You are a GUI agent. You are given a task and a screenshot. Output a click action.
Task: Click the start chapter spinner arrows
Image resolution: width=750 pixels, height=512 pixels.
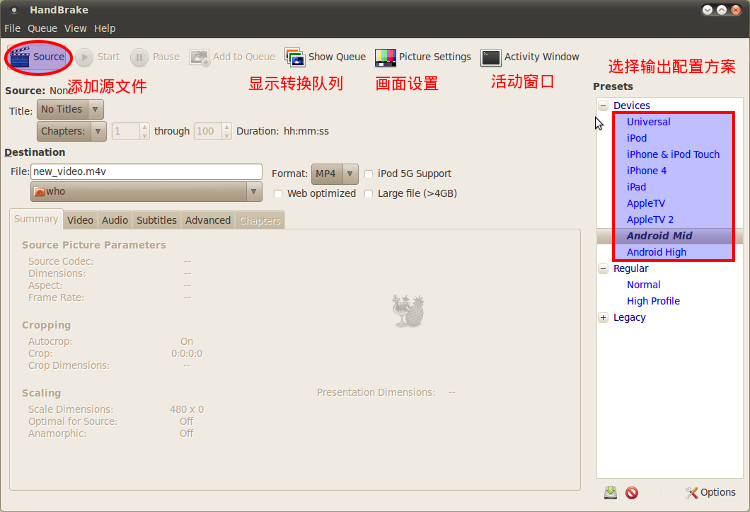point(144,131)
